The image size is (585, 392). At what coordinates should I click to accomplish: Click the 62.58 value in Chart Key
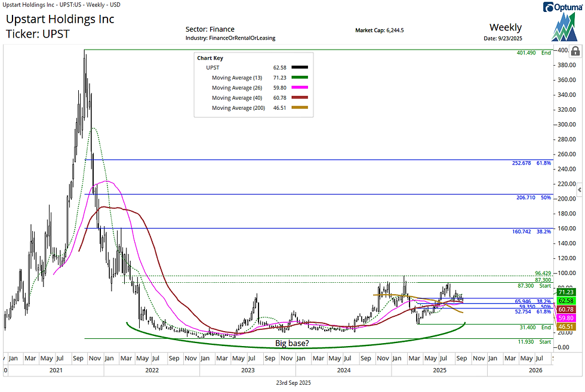pos(280,67)
